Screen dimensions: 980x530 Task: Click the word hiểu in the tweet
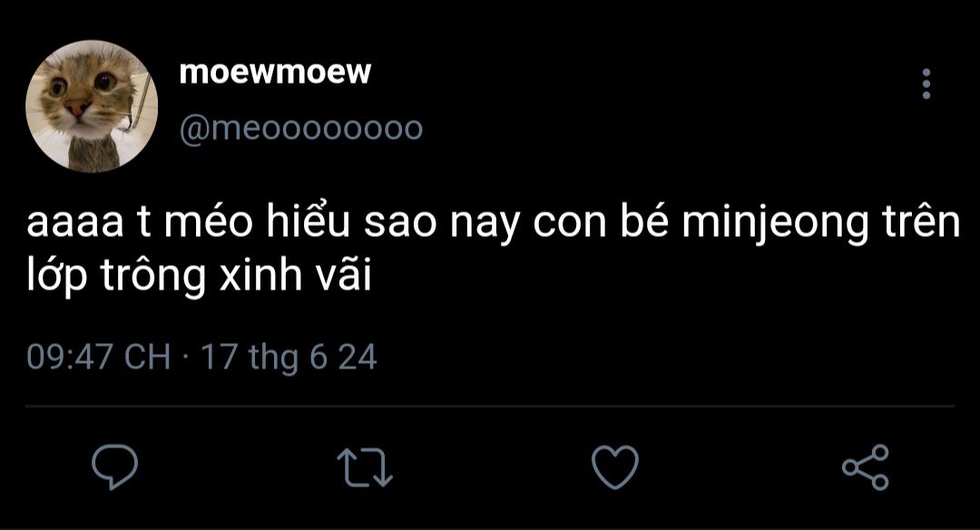(x=308, y=221)
